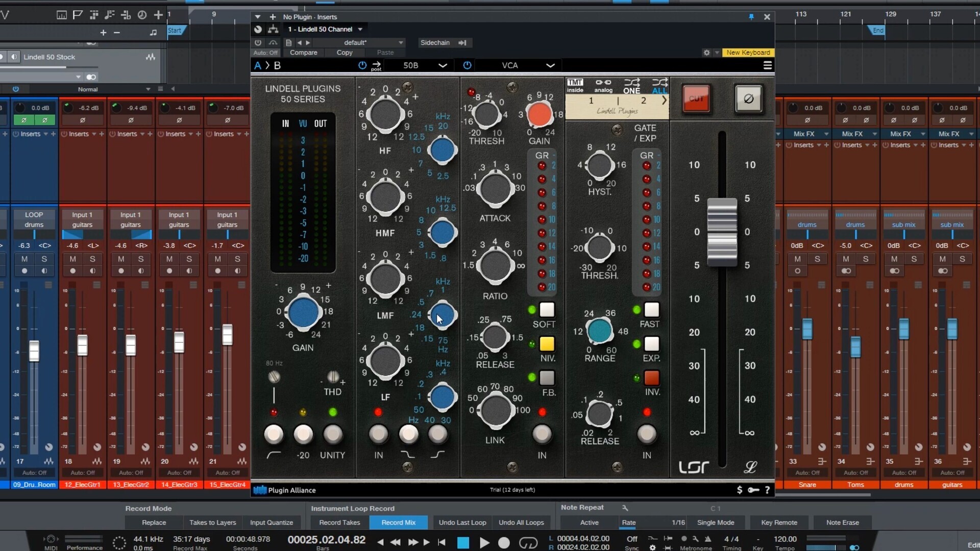Click the plugin bypass power icon
This screenshot has width=980, height=551.
click(x=258, y=42)
